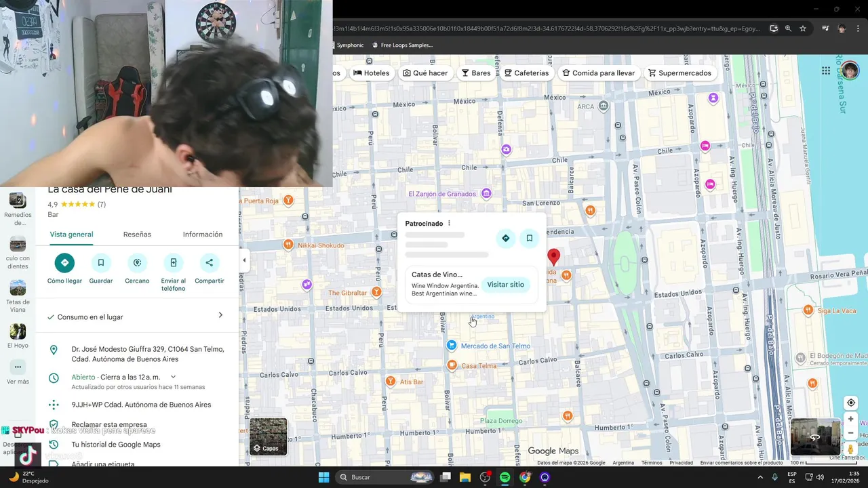
Task: Click the Atis Bar marker
Action: [391, 382]
